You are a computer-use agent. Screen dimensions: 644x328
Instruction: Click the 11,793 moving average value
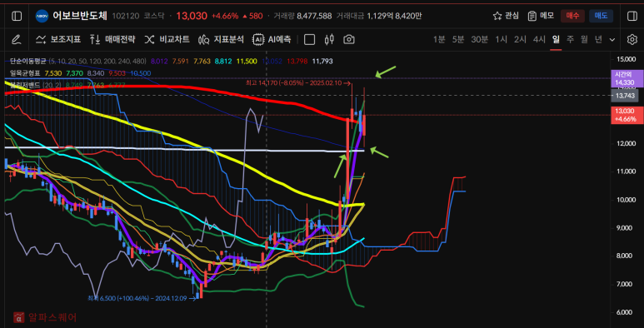[322, 61]
